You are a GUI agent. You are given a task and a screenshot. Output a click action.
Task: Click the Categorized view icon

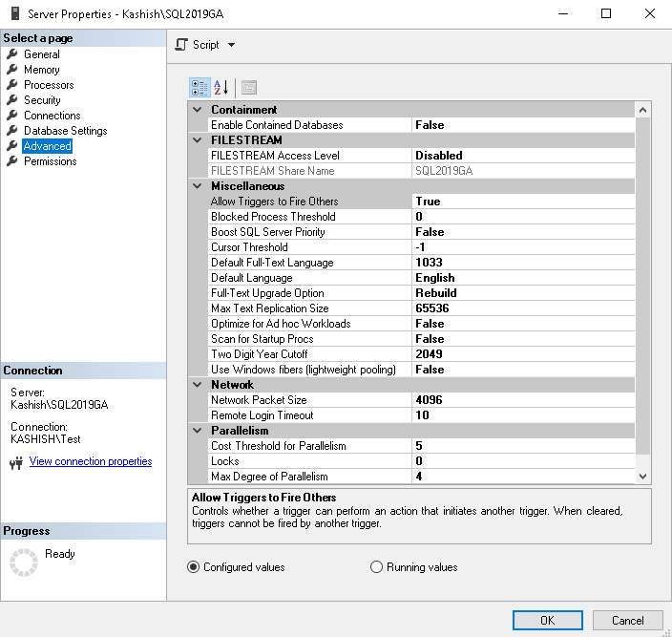[x=199, y=87]
